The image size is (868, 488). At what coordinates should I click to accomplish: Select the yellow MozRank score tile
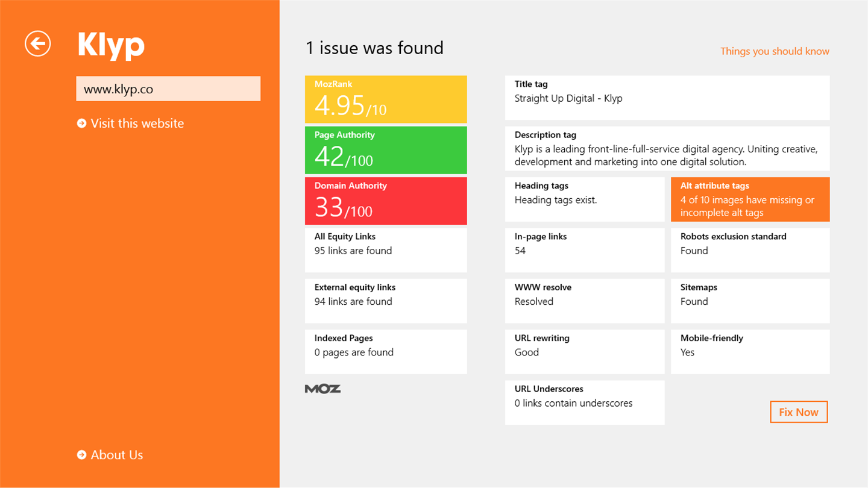(x=386, y=99)
